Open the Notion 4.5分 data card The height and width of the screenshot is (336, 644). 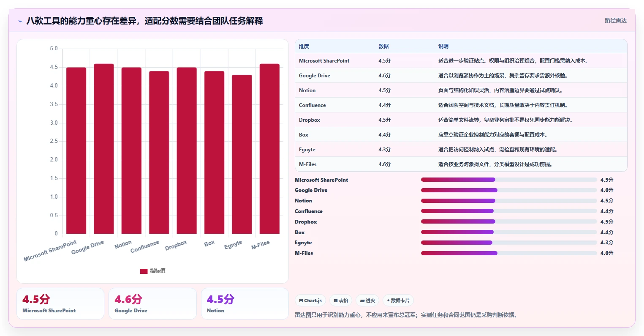click(245, 303)
